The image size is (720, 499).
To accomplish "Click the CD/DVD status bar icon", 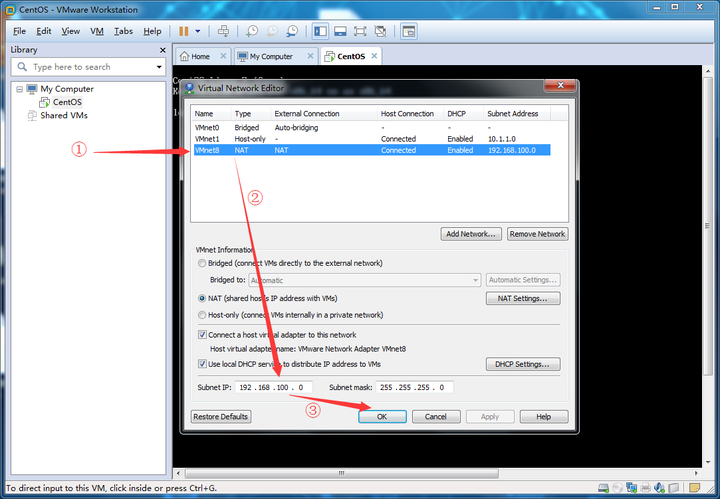I will [618, 488].
